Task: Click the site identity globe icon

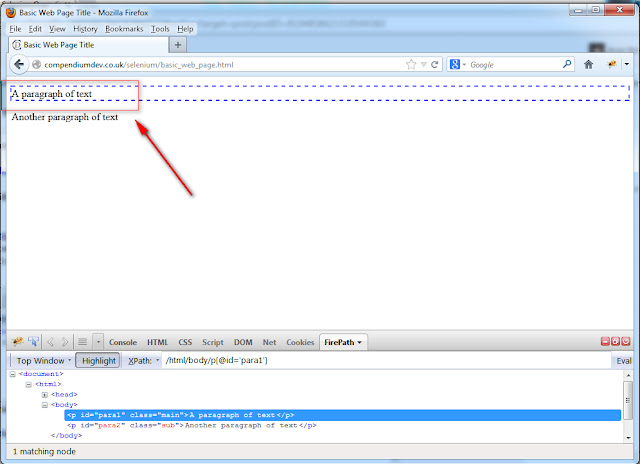Action: (x=36, y=64)
